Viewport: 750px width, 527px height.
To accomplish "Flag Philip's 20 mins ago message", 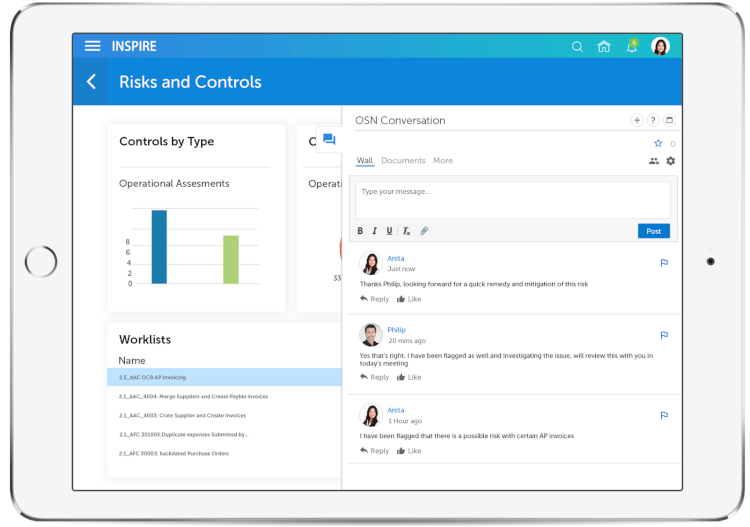I will pos(664,335).
